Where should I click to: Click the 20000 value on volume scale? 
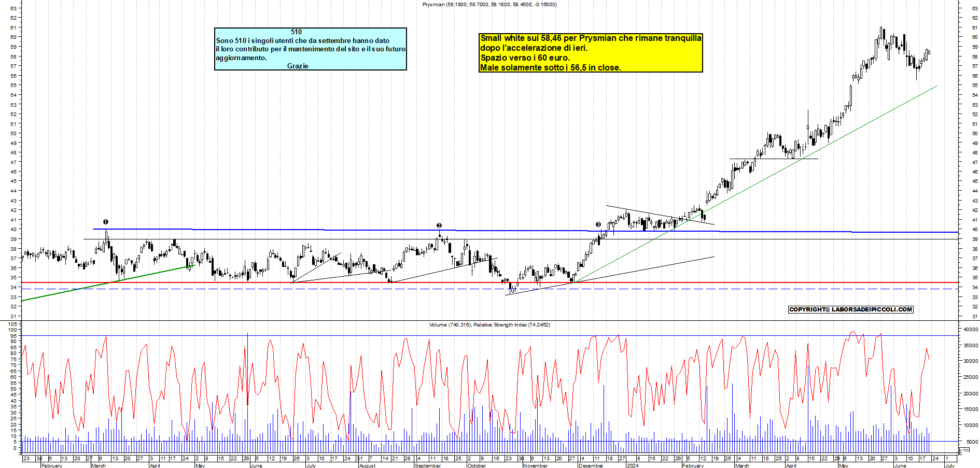(x=971, y=393)
